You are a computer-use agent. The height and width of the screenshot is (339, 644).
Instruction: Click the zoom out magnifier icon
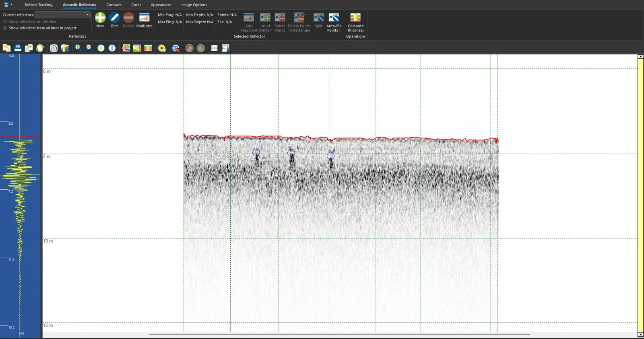click(90, 48)
